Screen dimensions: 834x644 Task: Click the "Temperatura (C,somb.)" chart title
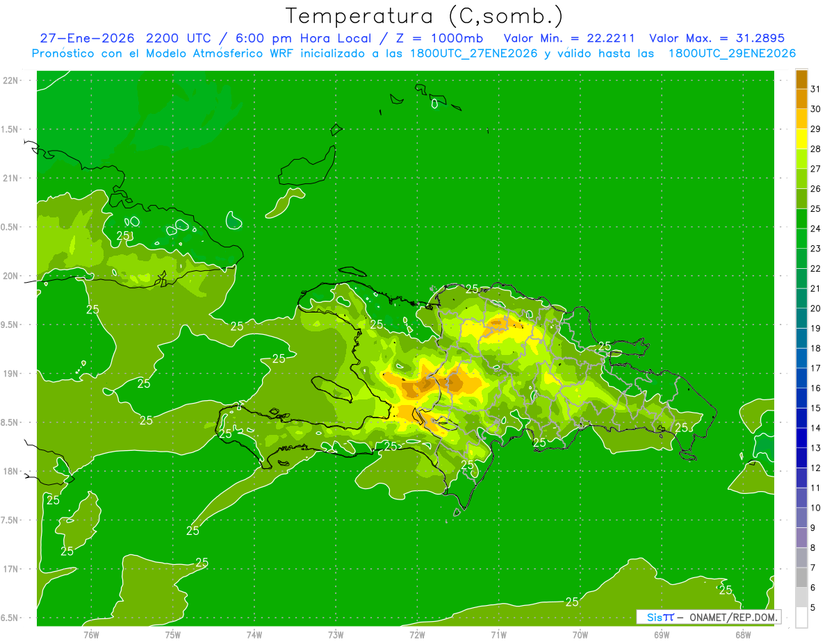coord(424,16)
